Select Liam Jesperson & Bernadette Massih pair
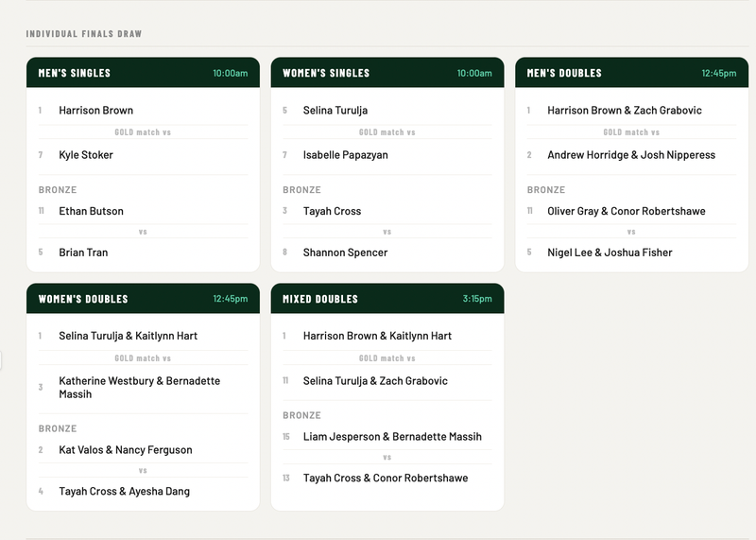The height and width of the screenshot is (540, 756). 392,437
